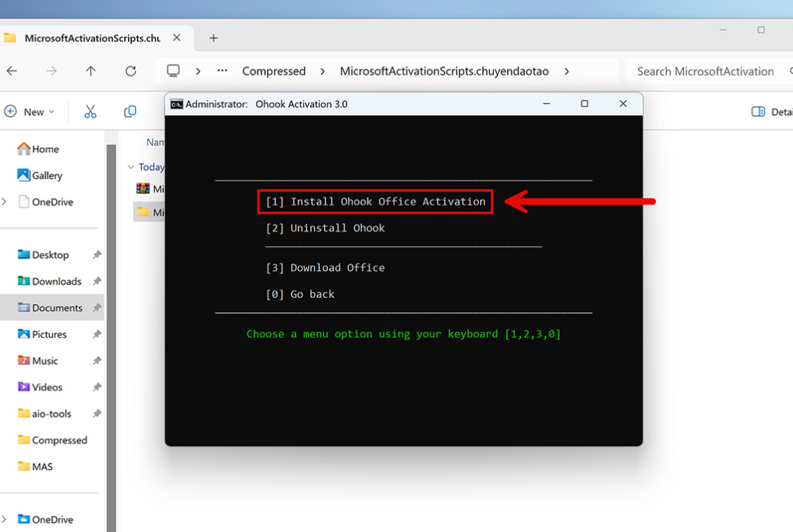Viewport: 793px width, 532px height.
Task: Click the Command Prompt icon in Ohook title bar
Action: pos(177,104)
